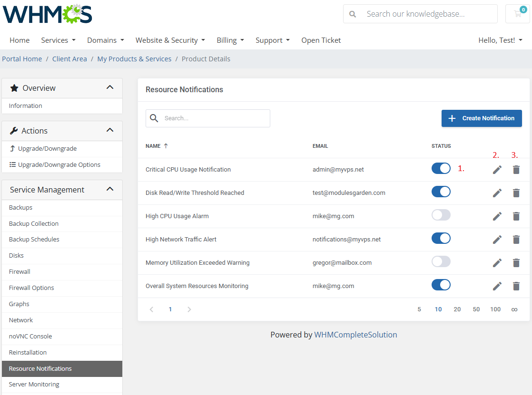The height and width of the screenshot is (395, 532).
Task: Follow the Portal Home breadcrumb link
Action: (x=22, y=59)
